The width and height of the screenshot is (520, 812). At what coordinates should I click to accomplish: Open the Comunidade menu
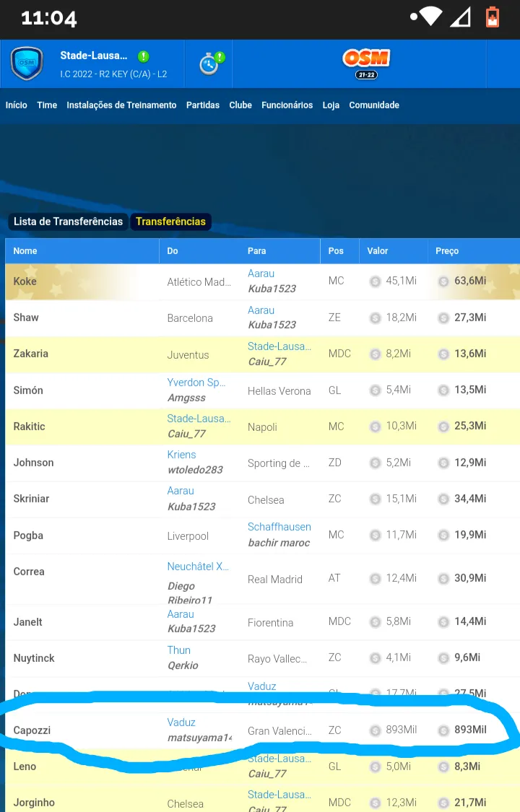(374, 105)
